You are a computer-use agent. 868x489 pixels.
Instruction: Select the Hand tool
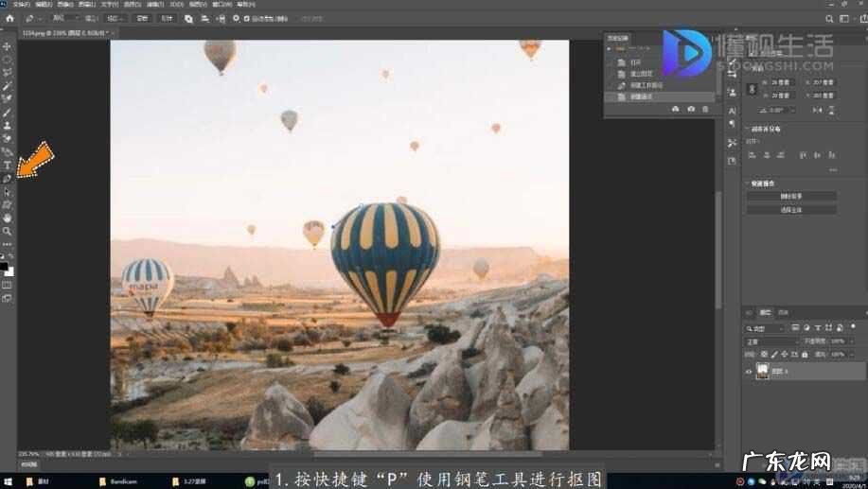8,218
